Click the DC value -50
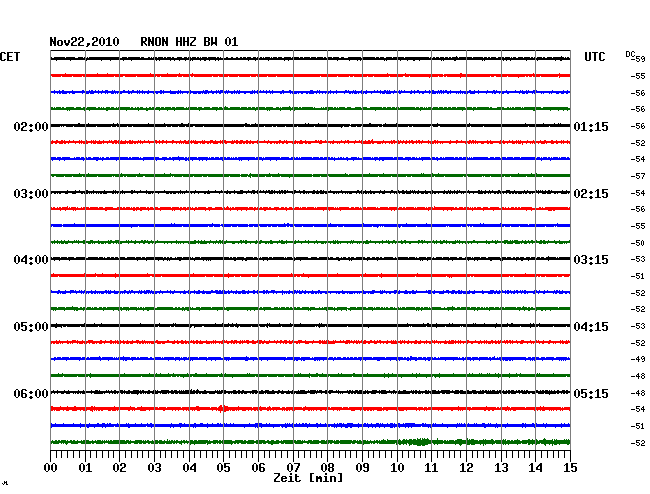This screenshot has height=494, width=650. [638, 243]
